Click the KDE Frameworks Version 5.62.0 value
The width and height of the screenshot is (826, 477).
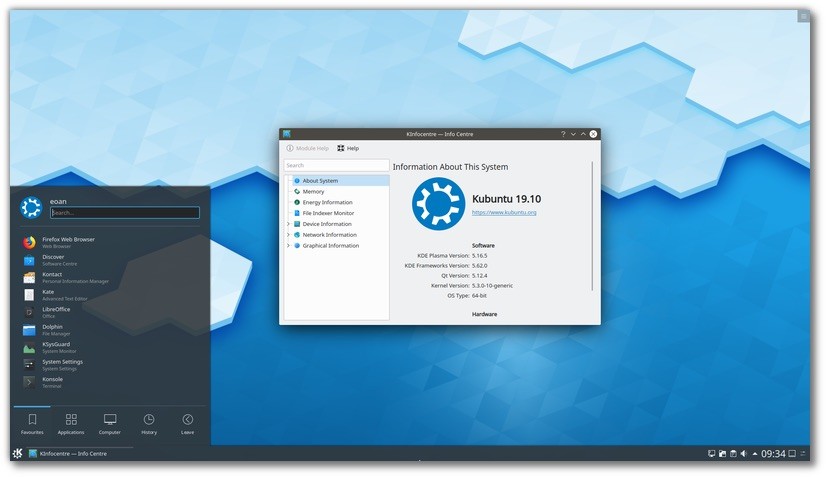pos(479,266)
